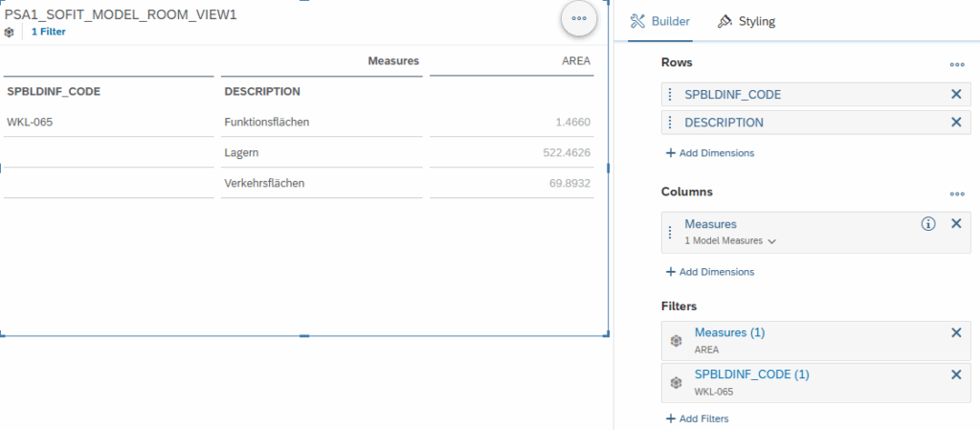Expand the 1 Model Measures dropdown
Viewport: 980px width, 430px height.
[730, 240]
